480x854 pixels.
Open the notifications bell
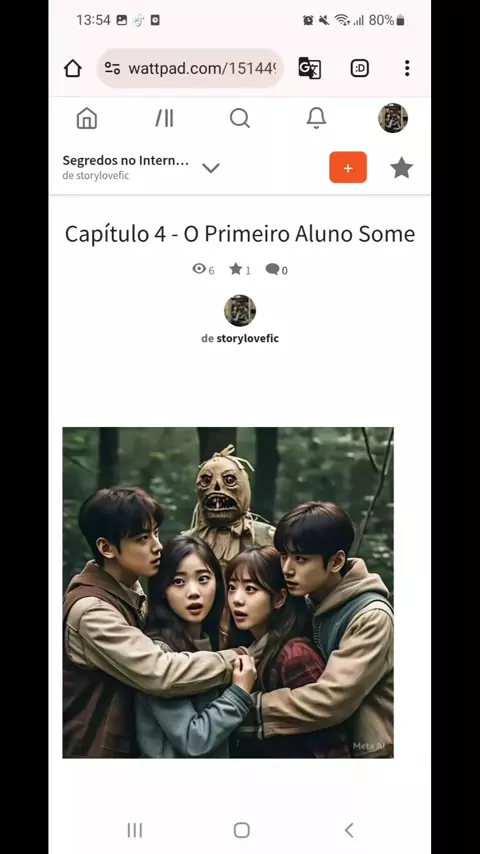(316, 118)
